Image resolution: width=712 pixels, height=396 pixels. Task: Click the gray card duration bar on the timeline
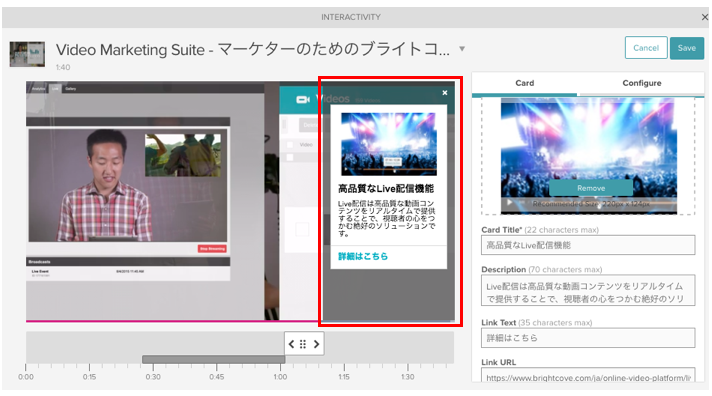point(213,359)
